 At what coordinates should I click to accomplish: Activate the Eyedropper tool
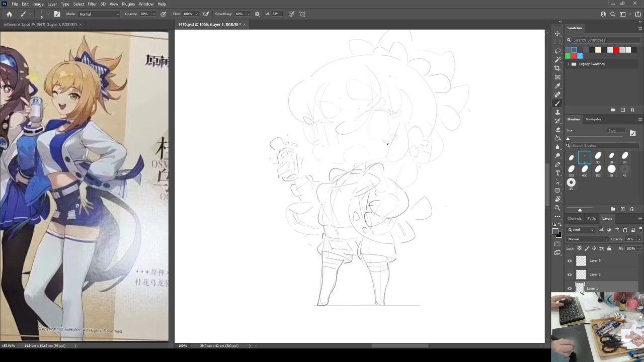click(x=557, y=86)
